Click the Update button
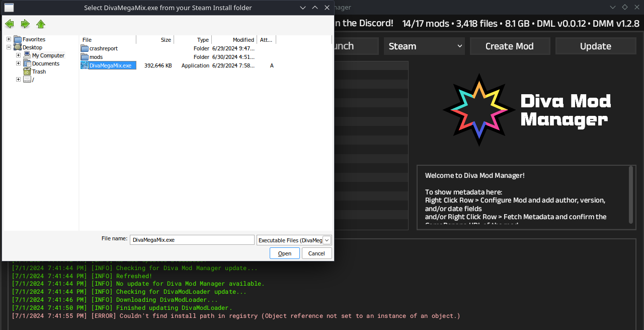Viewport: 644px width, 330px height. coord(596,46)
